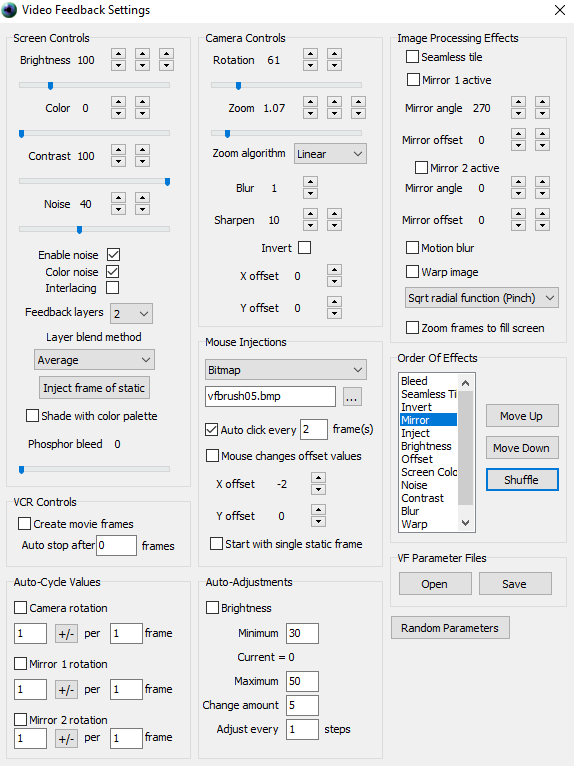Click the up arrow for Blur value
Image resolution: width=574 pixels, height=766 pixels.
click(x=310, y=182)
